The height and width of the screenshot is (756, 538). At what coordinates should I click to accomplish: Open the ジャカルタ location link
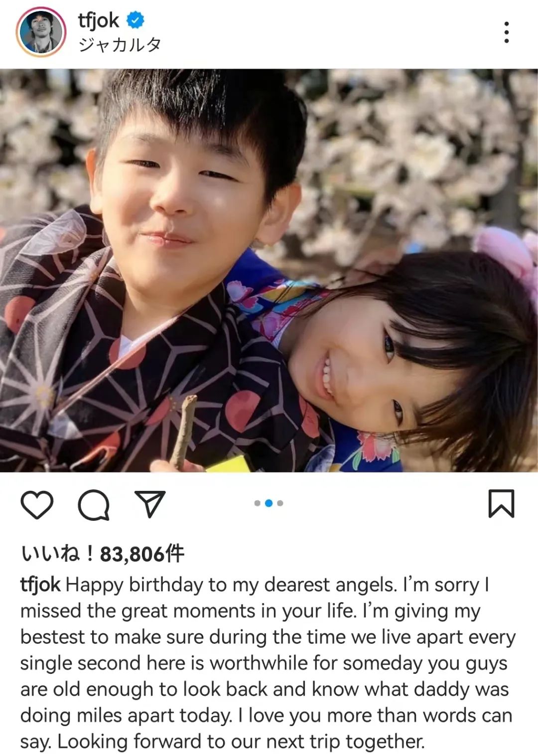[120, 45]
